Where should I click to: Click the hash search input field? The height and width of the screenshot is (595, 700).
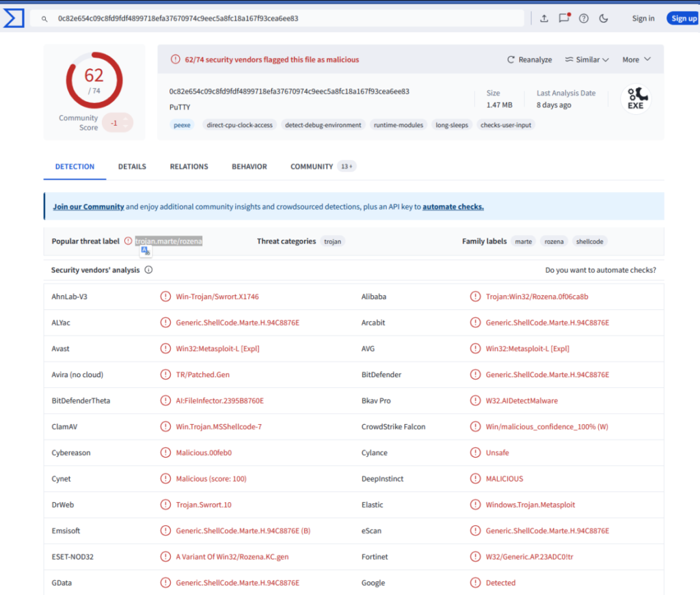click(277, 18)
